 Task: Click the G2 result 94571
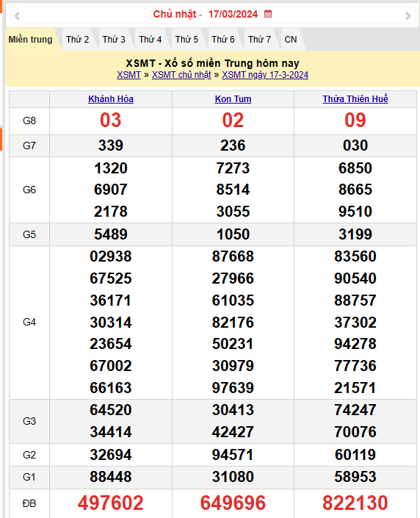tap(233, 455)
